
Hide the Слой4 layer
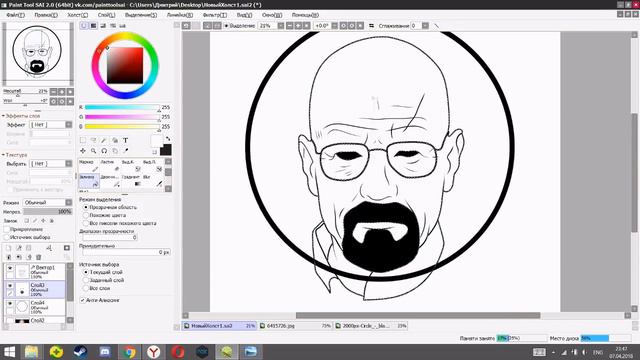10,304
